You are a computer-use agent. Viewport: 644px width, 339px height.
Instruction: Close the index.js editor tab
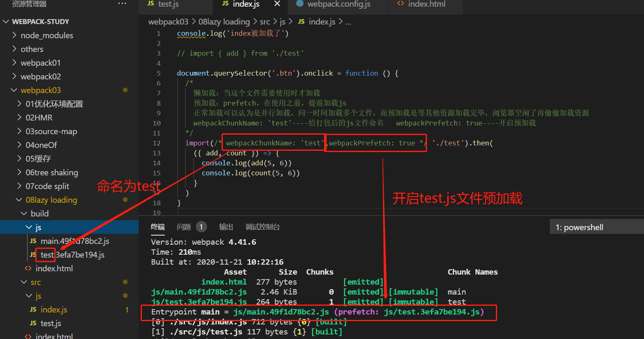pyautogui.click(x=277, y=4)
